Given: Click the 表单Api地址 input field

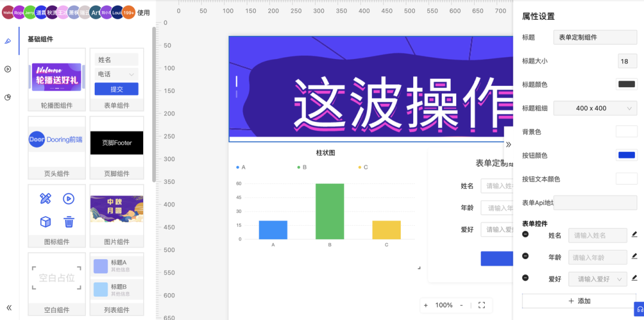Looking at the screenshot, I should 595,203.
